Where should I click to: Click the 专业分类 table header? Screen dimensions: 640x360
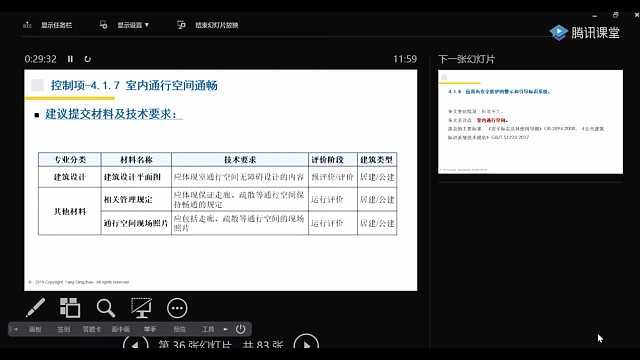(x=70, y=160)
